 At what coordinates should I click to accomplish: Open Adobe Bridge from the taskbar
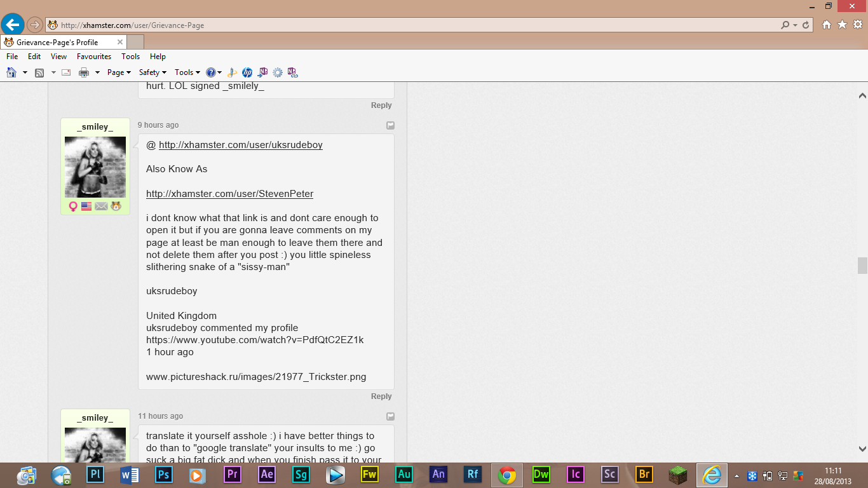[x=644, y=475]
